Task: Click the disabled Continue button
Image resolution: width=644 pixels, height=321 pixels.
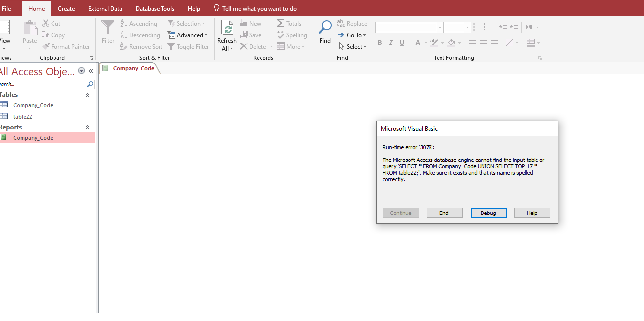Action: (401, 213)
